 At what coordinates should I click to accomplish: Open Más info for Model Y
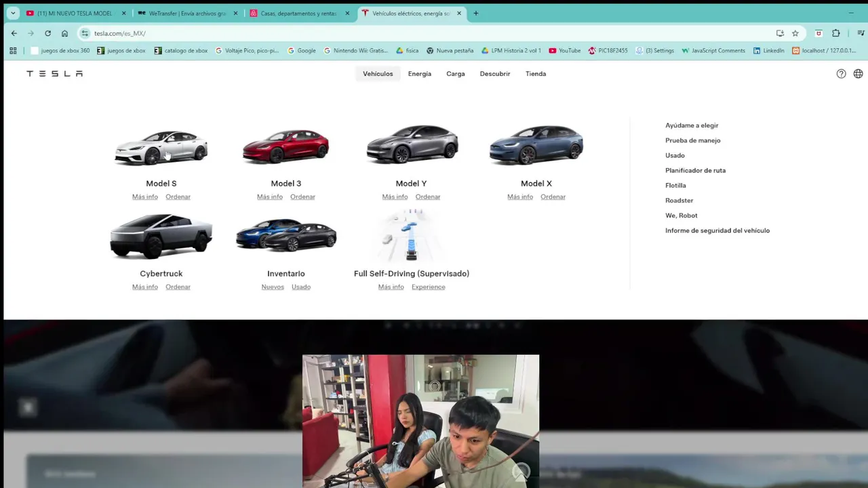[395, 197]
